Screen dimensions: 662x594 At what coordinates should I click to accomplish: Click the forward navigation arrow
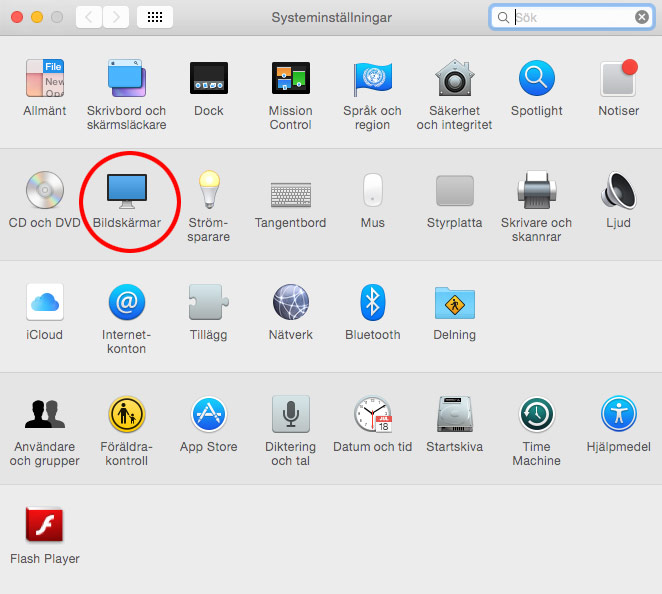(x=116, y=17)
